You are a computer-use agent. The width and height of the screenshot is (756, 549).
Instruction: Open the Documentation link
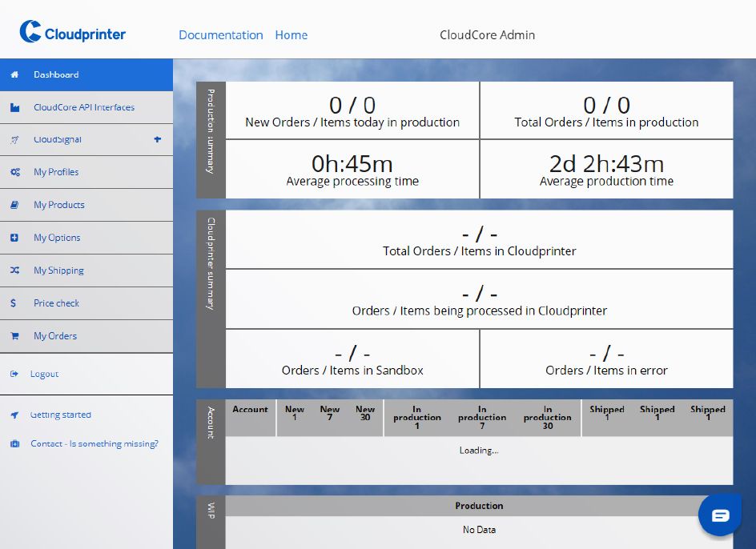point(221,35)
